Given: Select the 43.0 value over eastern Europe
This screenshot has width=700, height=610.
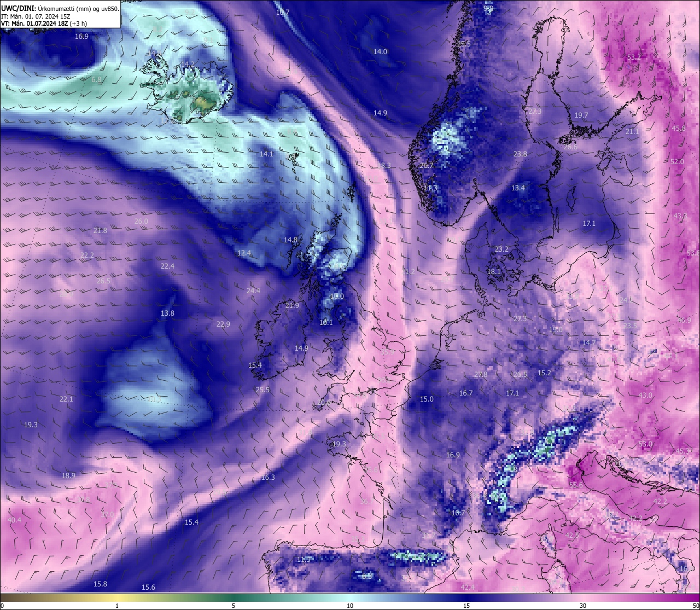Looking at the screenshot, I should (x=645, y=395).
